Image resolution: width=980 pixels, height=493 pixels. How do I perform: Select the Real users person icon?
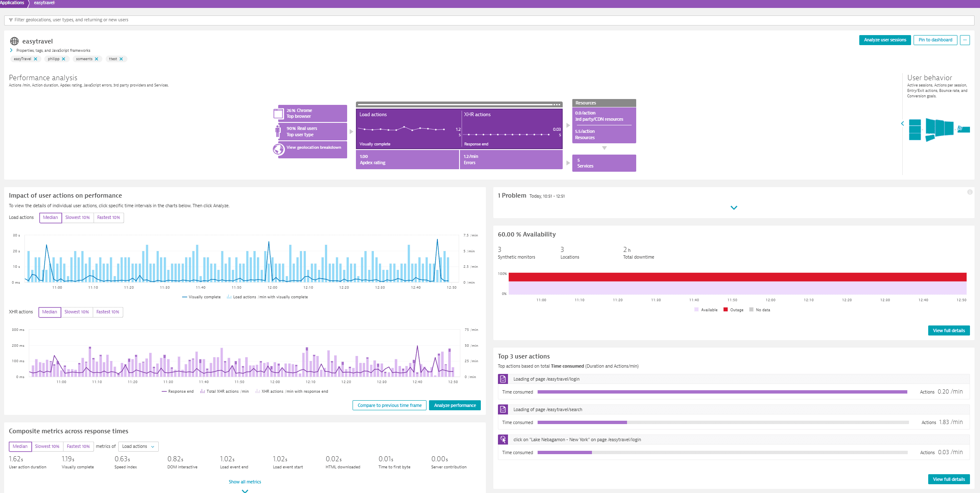(x=278, y=131)
